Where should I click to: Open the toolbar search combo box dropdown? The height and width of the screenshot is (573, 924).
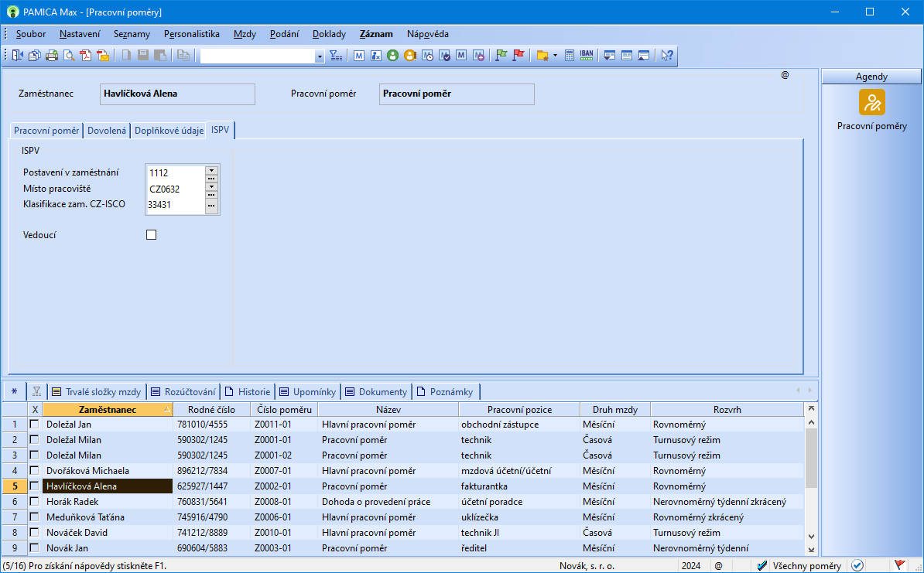[x=320, y=56]
